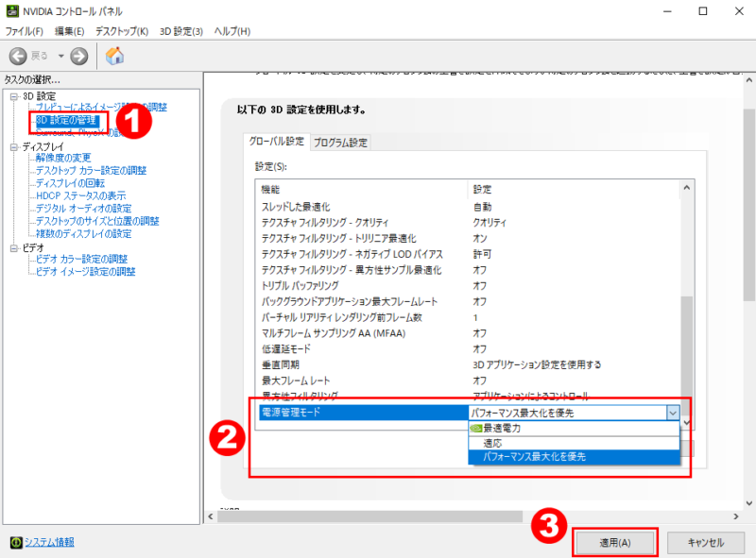The width and height of the screenshot is (756, 558).
Task: Go back with the 戻る arrow button
Action: (18, 57)
